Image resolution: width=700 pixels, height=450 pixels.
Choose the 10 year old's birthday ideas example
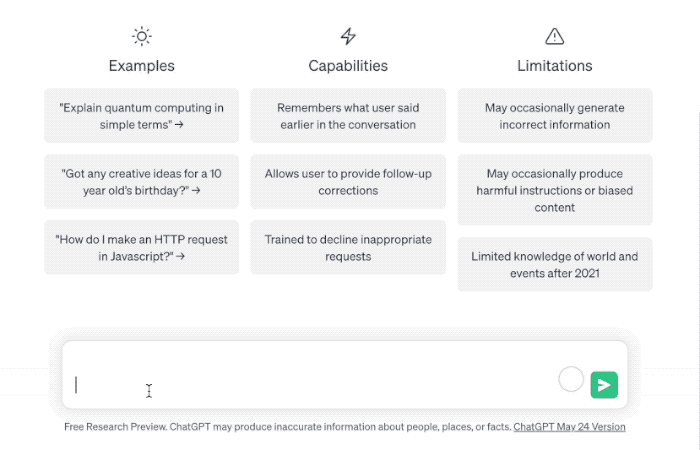click(x=142, y=182)
